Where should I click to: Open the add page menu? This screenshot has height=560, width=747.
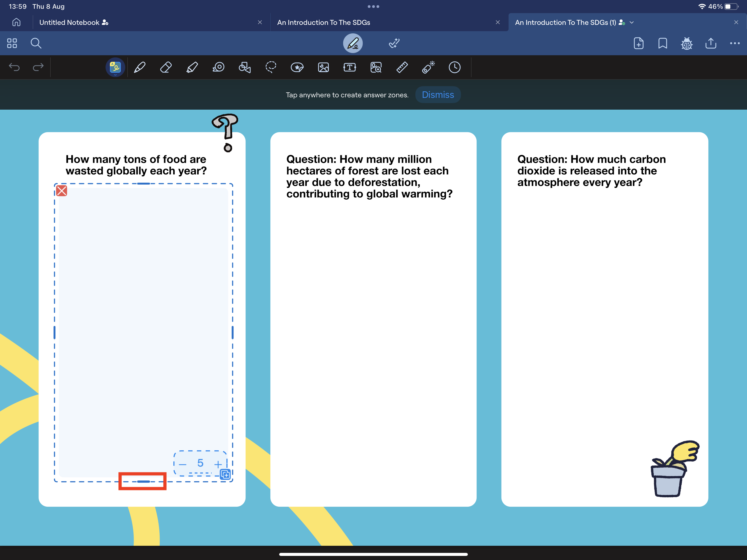click(638, 43)
